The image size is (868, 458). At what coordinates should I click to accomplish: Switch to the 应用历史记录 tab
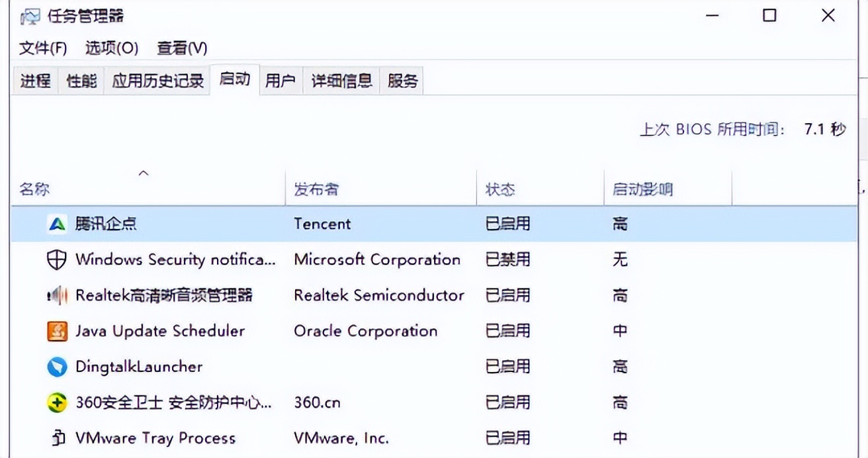pos(157,81)
